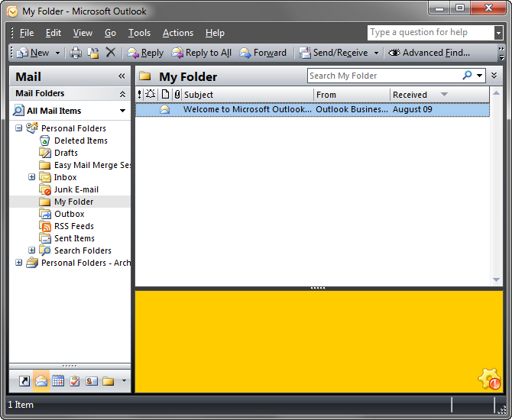Click the Reply to All button
The height and width of the screenshot is (420, 512).
202,53
